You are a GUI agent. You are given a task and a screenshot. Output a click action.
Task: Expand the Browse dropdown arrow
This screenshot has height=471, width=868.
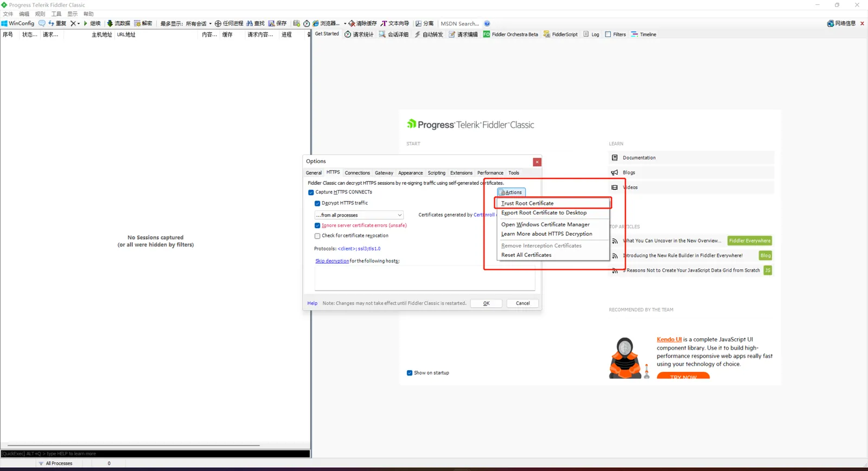pyautogui.click(x=345, y=23)
